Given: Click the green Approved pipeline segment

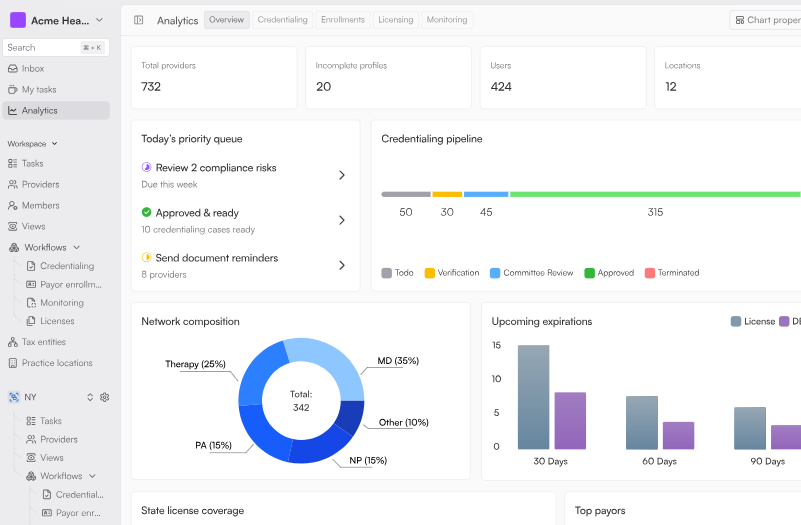Looking at the screenshot, I should (655, 194).
